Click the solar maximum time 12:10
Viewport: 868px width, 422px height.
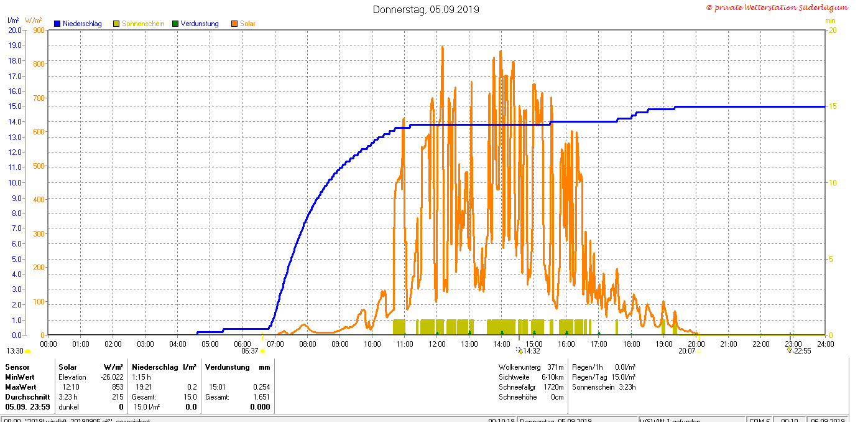coord(71,387)
